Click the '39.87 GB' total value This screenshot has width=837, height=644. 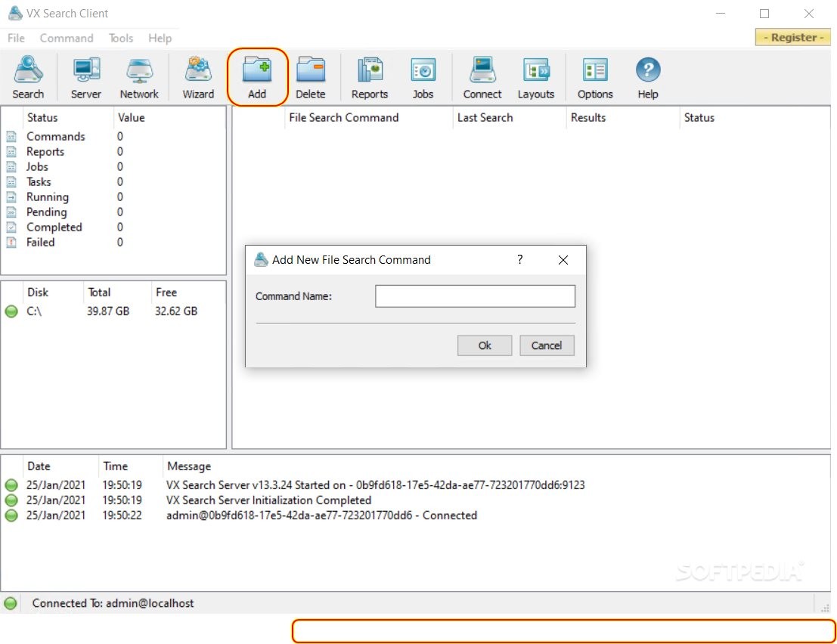point(108,311)
